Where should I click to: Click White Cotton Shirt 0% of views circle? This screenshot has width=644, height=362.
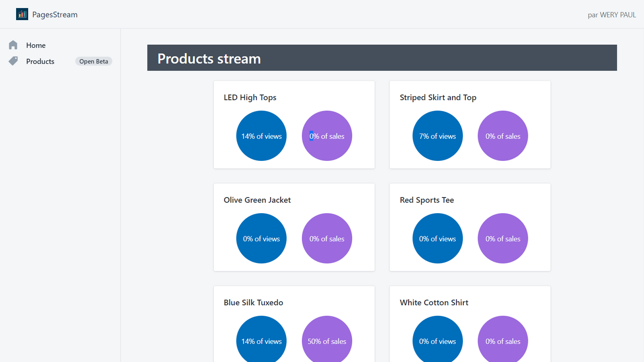click(438, 339)
